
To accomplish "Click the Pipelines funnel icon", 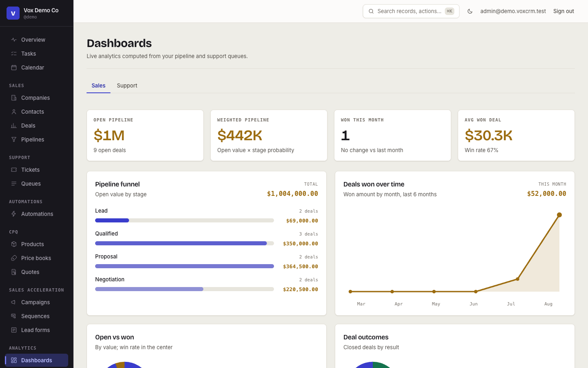I will click(x=14, y=139).
